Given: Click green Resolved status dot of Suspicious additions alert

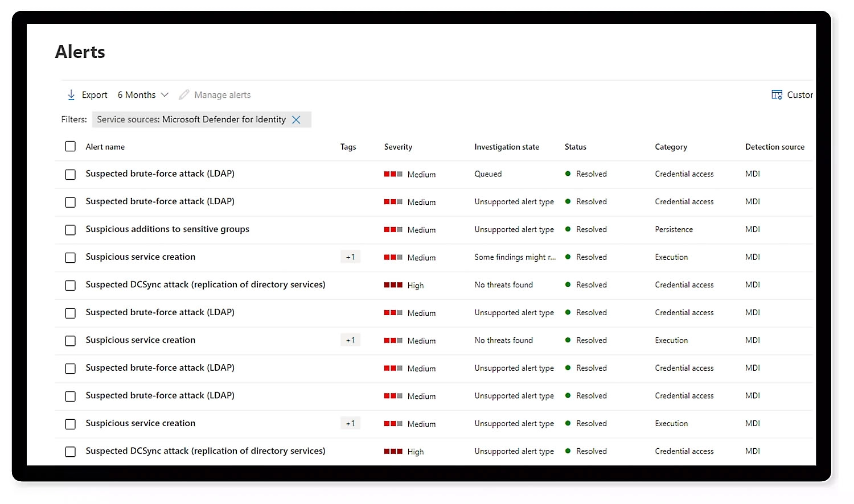Looking at the screenshot, I should pos(568,229).
